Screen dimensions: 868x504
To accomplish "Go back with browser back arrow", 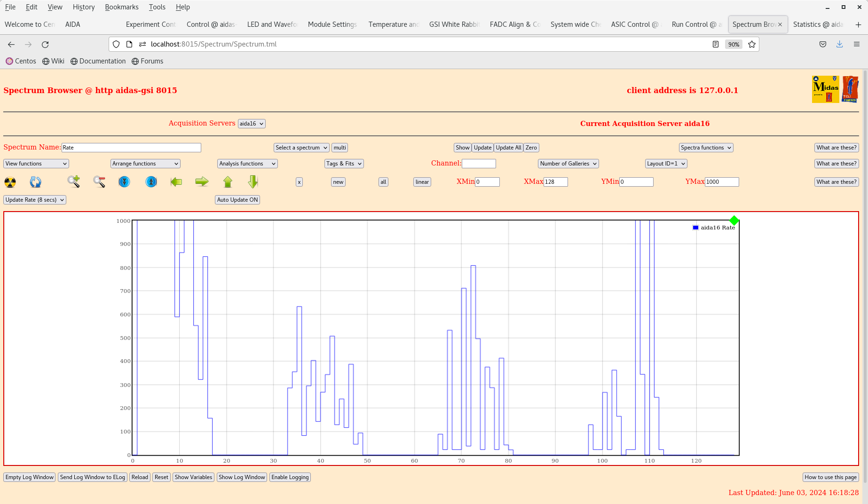I will click(x=11, y=44).
